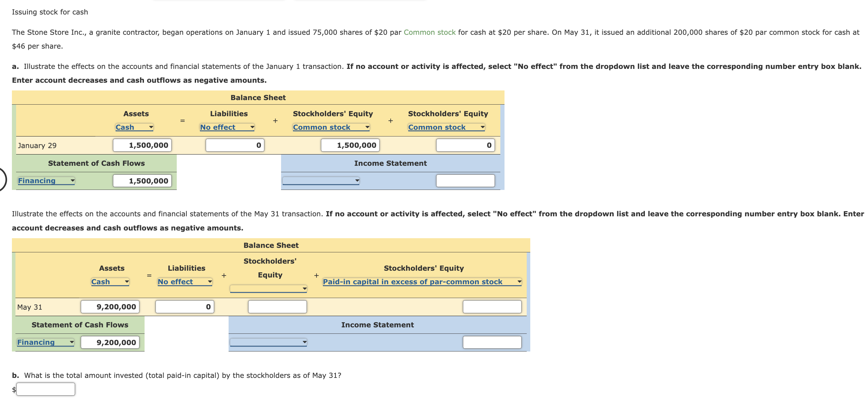
Task: Open blank January Income Statement dropdown
Action: coord(320,181)
